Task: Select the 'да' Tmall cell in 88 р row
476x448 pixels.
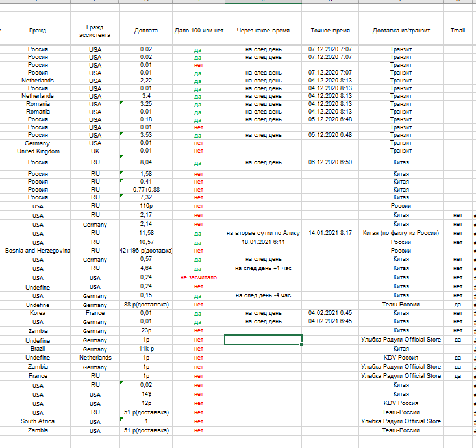Action: pyautogui.click(x=458, y=305)
